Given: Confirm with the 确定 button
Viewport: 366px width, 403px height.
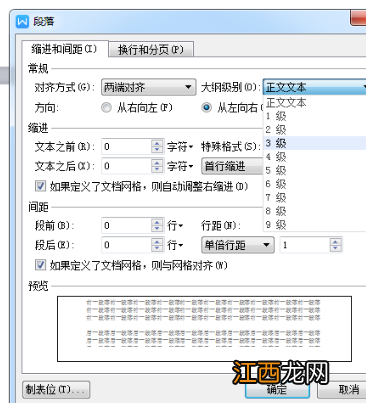Looking at the screenshot, I should [x=277, y=390].
